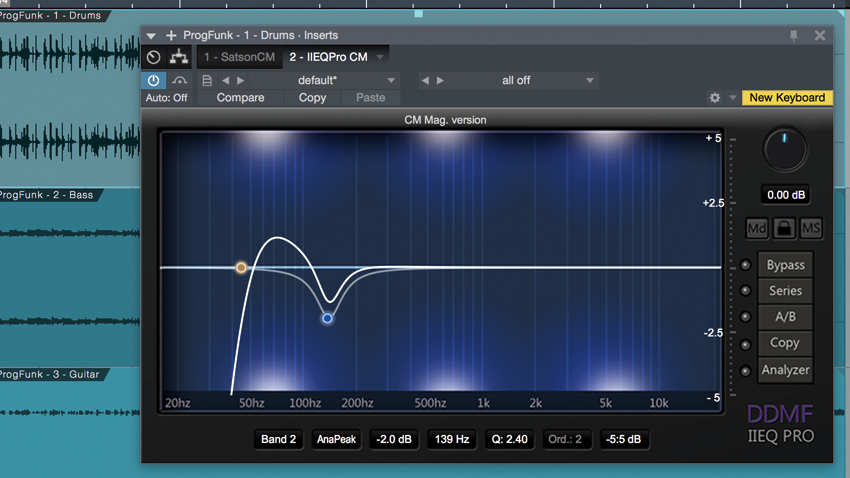Image resolution: width=850 pixels, height=478 pixels.
Task: Select the blue band 2 EQ node
Action: coord(327,318)
